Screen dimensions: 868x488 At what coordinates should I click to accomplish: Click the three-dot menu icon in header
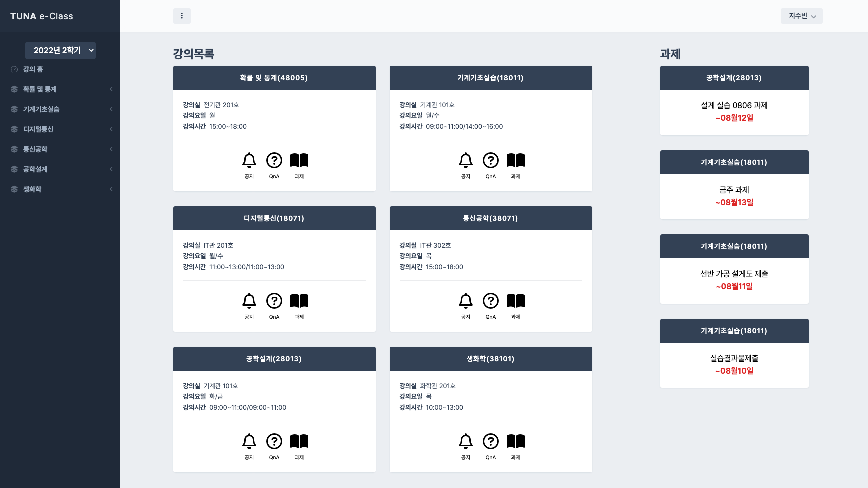(182, 16)
